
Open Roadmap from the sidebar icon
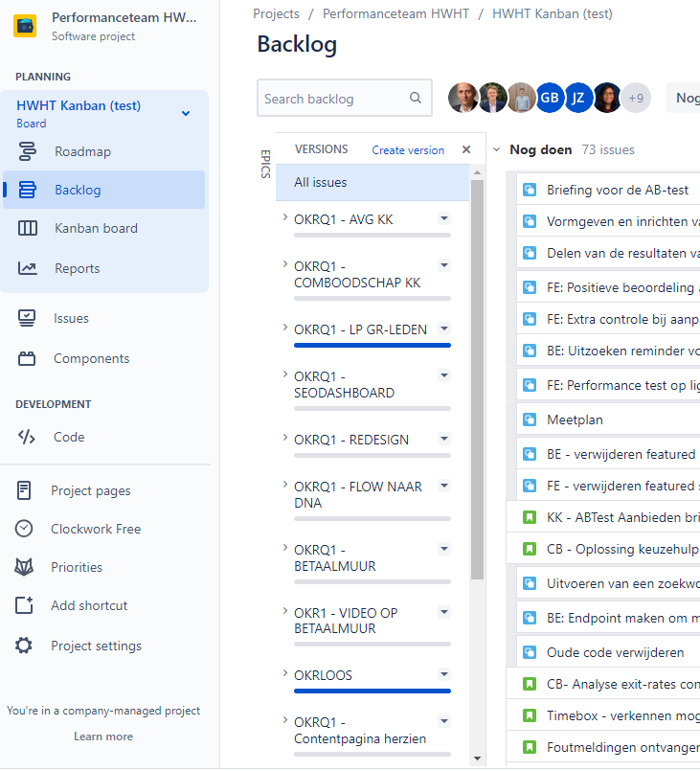(x=28, y=151)
